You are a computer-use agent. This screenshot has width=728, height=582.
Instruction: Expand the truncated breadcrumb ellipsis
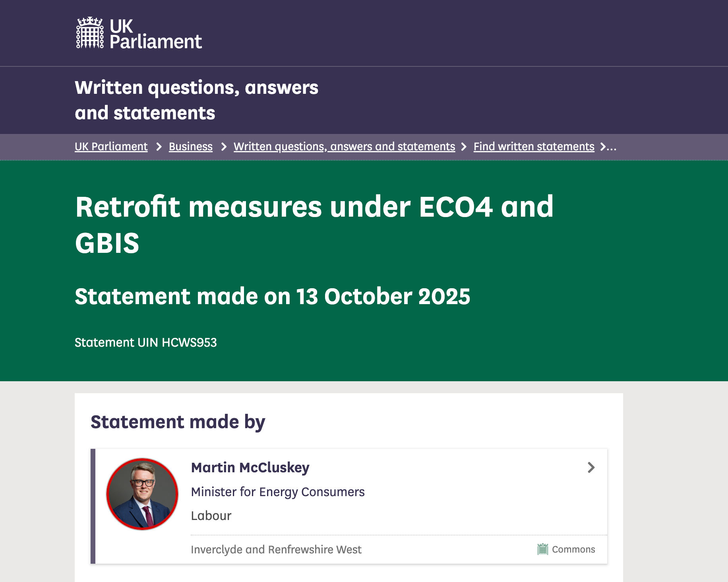coord(612,147)
